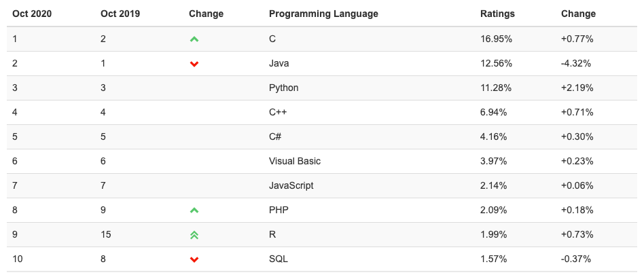The image size is (644, 273).
Task: Click the Oct 2020 column header
Action: (32, 14)
